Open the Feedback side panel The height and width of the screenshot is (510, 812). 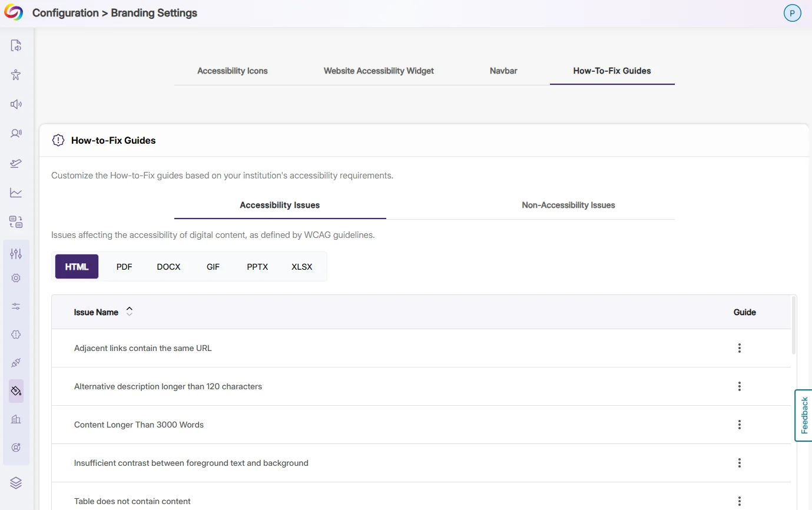[804, 415]
